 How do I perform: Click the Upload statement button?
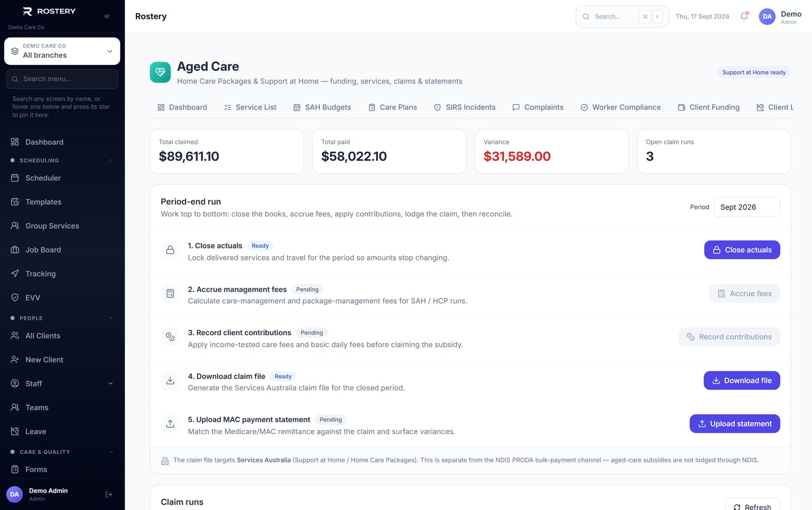[735, 424]
